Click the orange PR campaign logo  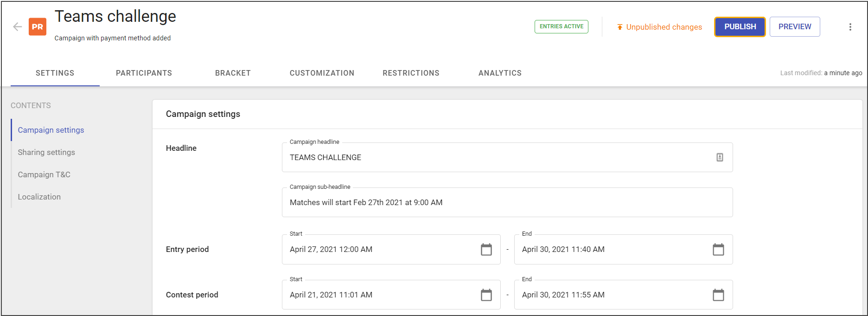[x=38, y=27]
